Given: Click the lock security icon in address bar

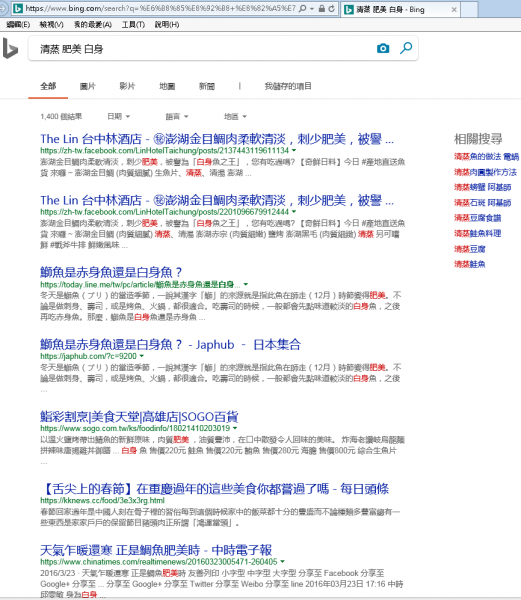Looking at the screenshot, I should [x=322, y=8].
